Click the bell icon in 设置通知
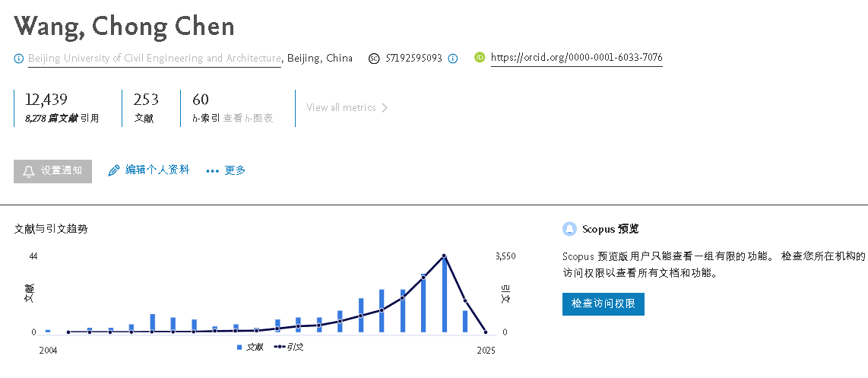This screenshot has height=378, width=868. [x=29, y=172]
